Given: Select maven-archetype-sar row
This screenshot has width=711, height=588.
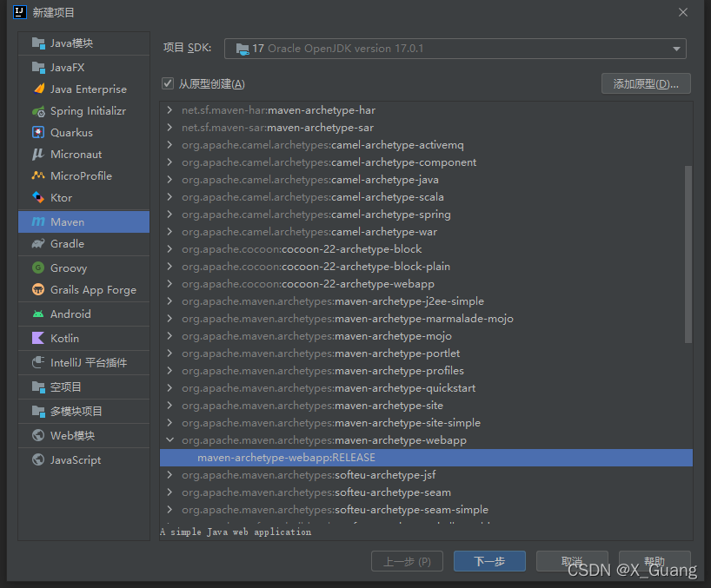Looking at the screenshot, I should tap(426, 128).
